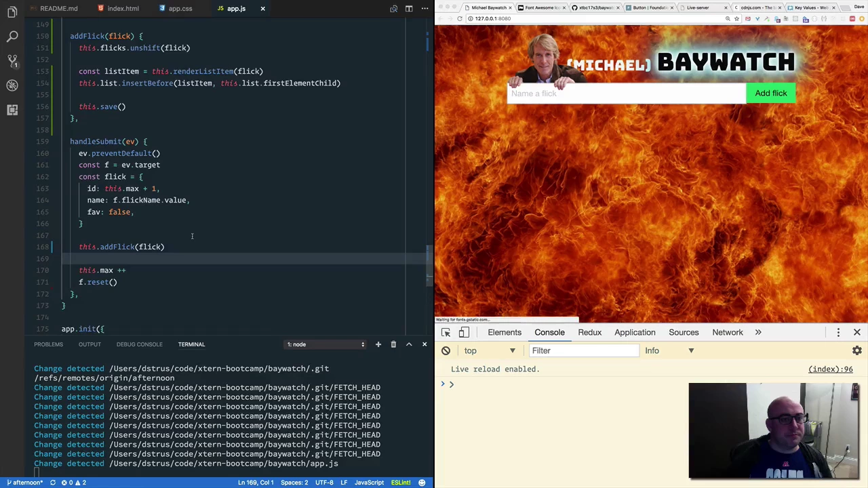Open the Search view in activity bar
Screen dimensions: 868x488
click(12, 37)
